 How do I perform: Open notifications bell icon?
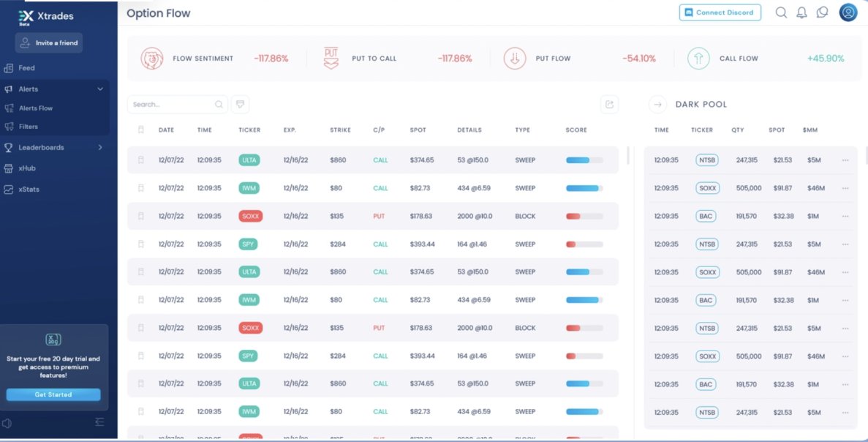click(x=801, y=12)
